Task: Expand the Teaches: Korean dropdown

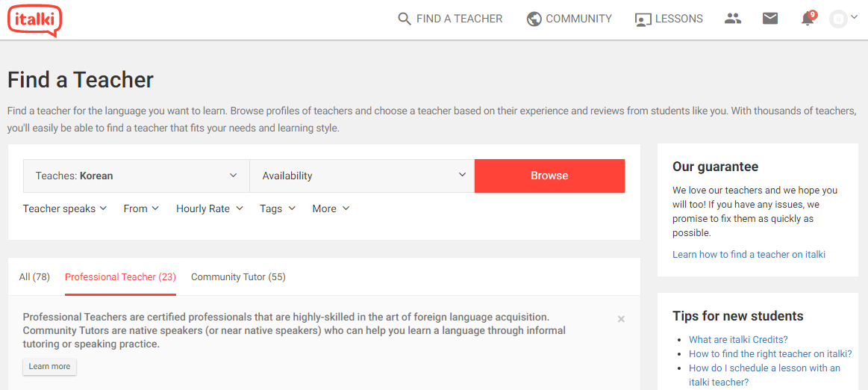Action: click(136, 176)
